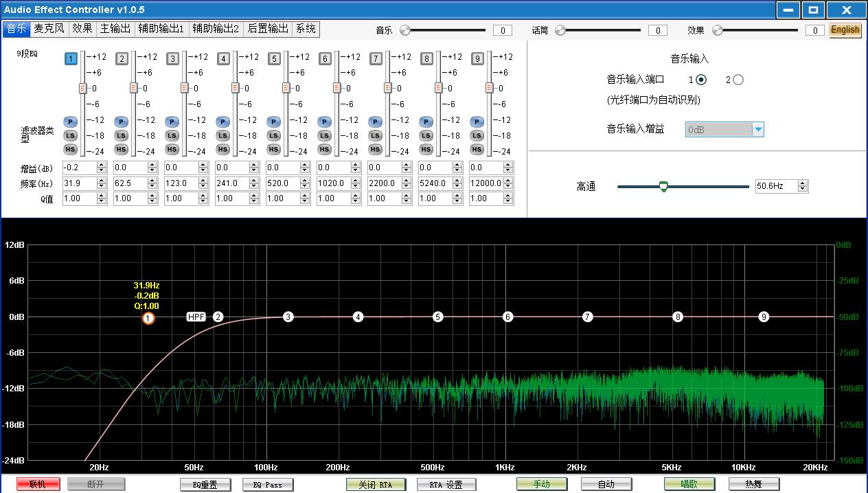Select EQ band 9 button
Screen dimensions: 868x493
tap(477, 59)
